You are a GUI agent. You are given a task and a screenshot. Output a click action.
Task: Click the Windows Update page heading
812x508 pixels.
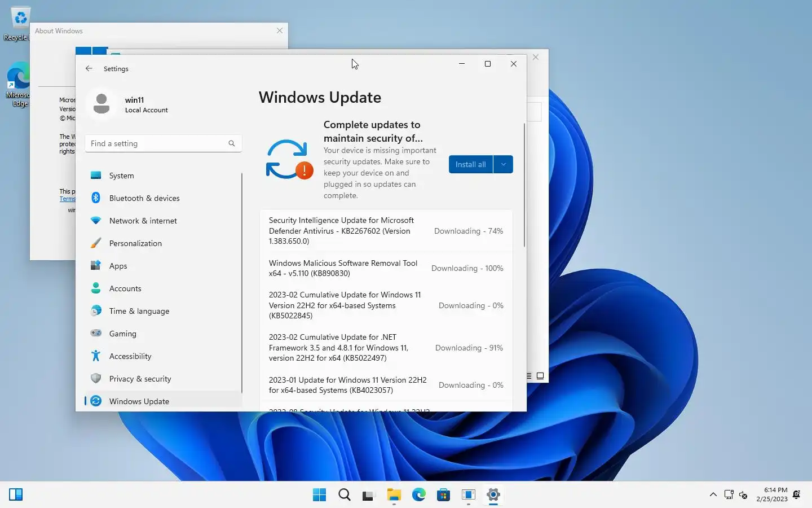320,97
